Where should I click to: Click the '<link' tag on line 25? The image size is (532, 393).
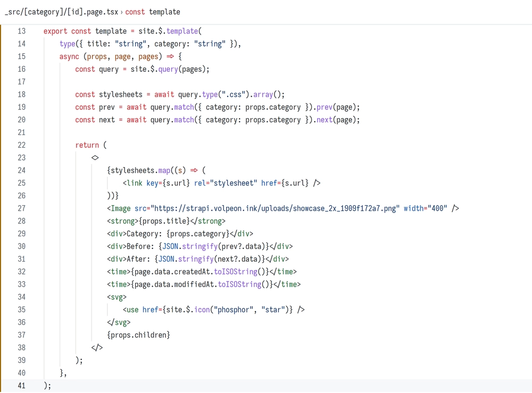pos(132,183)
